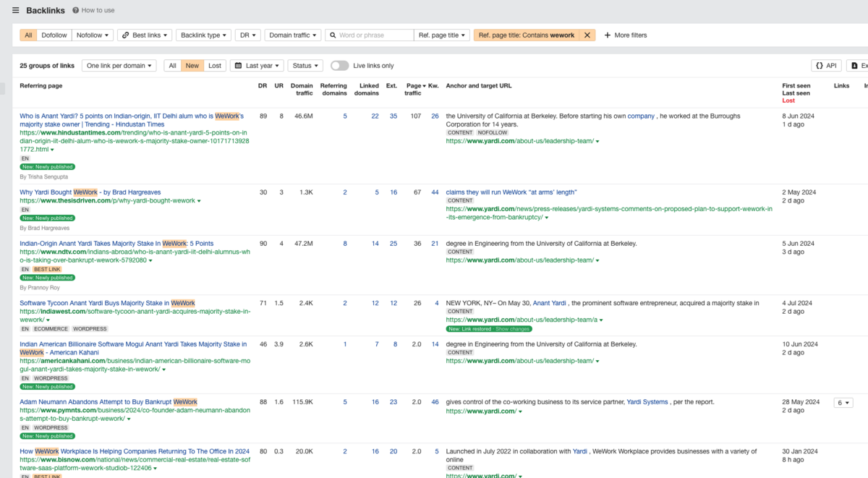The height and width of the screenshot is (478, 868).
Task: Switch to the New links tab
Action: [x=192, y=66]
